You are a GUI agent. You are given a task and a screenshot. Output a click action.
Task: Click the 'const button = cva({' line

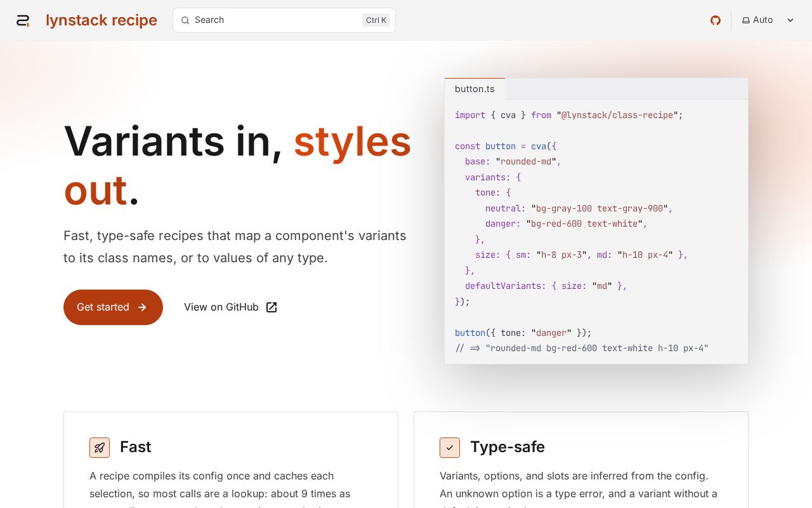[x=506, y=146]
